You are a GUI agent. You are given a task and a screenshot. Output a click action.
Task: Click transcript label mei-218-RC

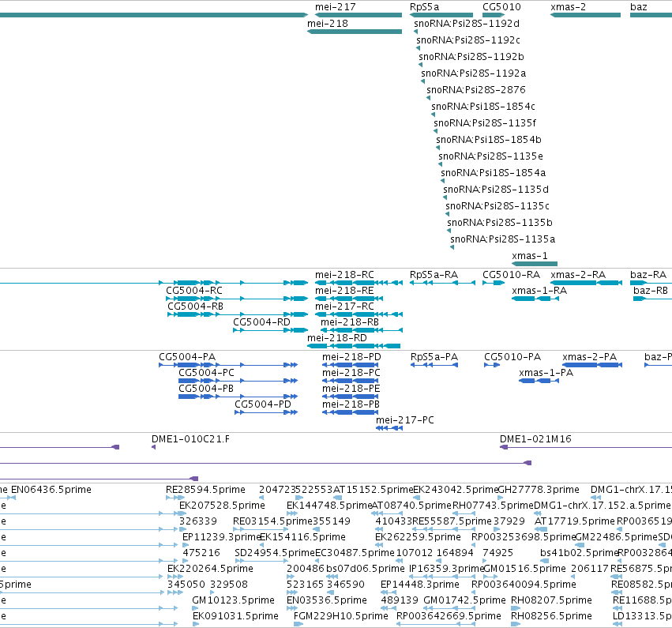[x=344, y=275]
